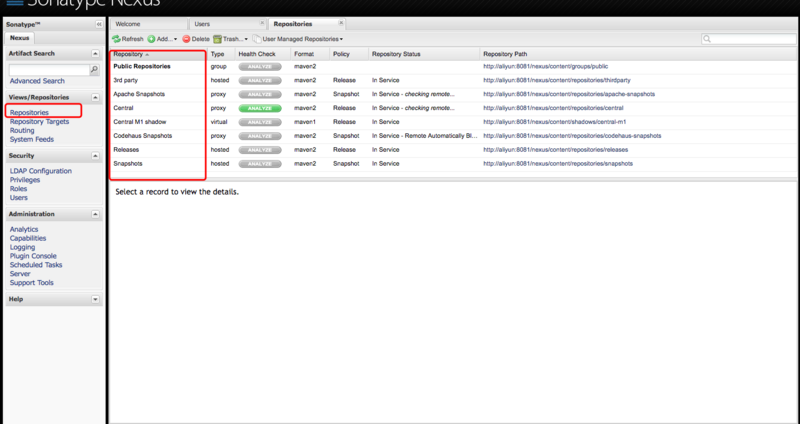Open Scheduled Tasks in Administration

pyautogui.click(x=36, y=265)
